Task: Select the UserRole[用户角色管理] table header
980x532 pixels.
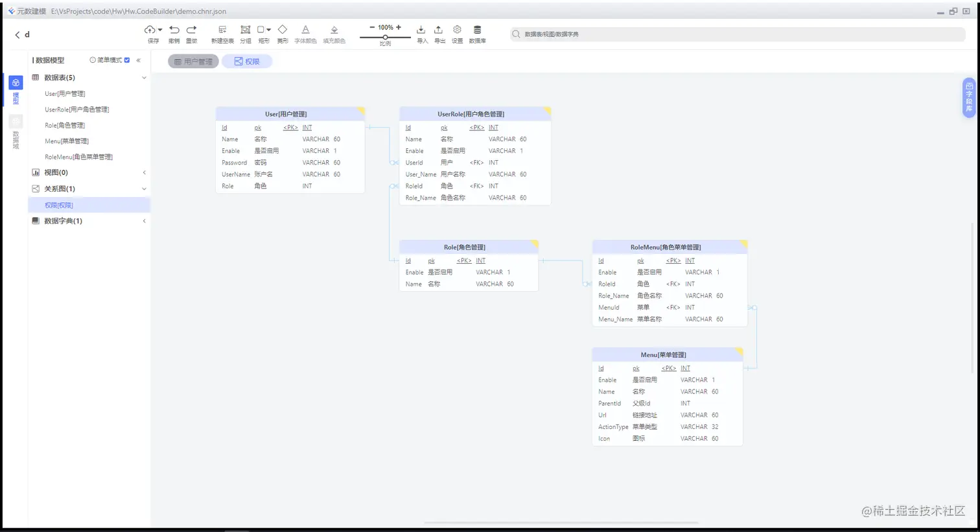Action: click(475, 114)
